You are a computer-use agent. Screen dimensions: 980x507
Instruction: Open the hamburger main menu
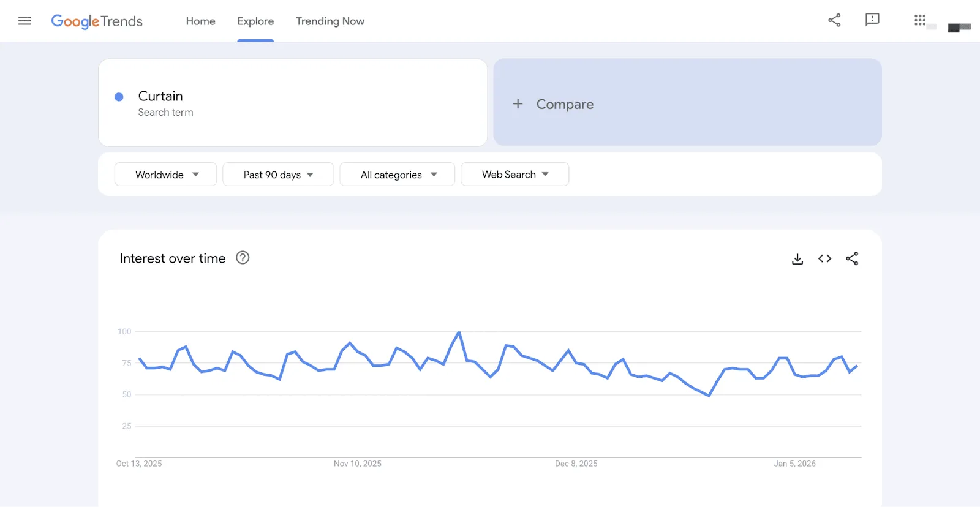pyautogui.click(x=24, y=21)
